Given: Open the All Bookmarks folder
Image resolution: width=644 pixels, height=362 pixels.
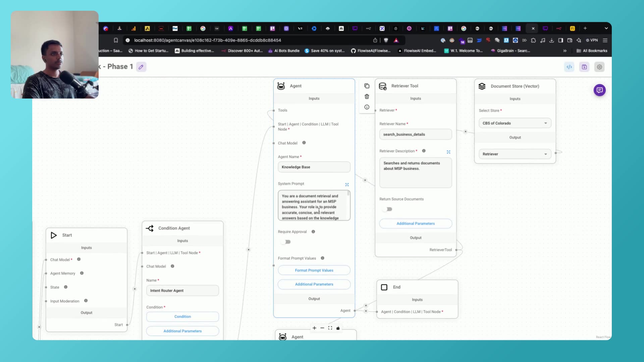Looking at the screenshot, I should [592, 51].
